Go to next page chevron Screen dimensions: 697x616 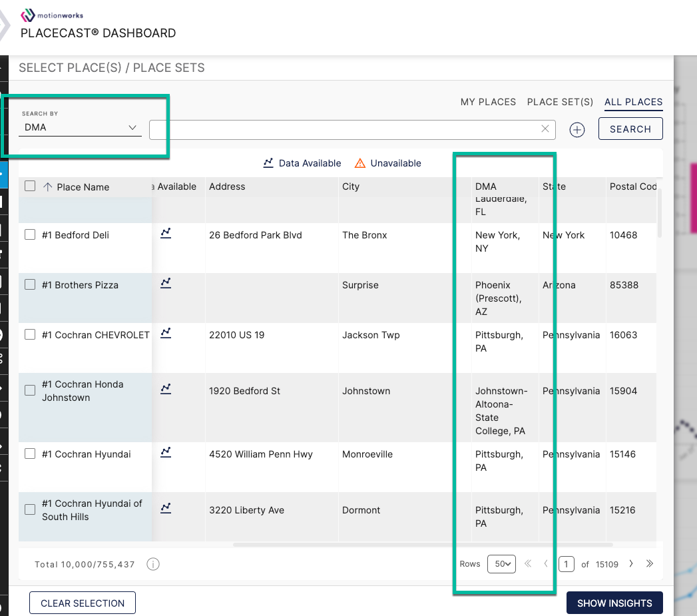pyautogui.click(x=631, y=564)
